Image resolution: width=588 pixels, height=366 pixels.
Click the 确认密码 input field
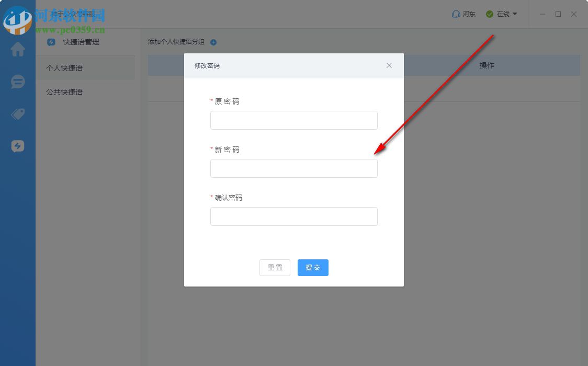(294, 216)
